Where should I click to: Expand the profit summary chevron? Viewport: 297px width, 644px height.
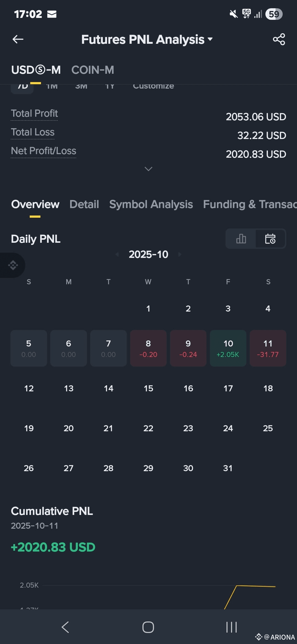click(x=148, y=169)
